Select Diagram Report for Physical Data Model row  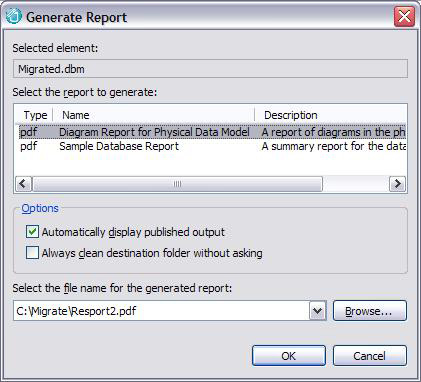tap(212, 132)
